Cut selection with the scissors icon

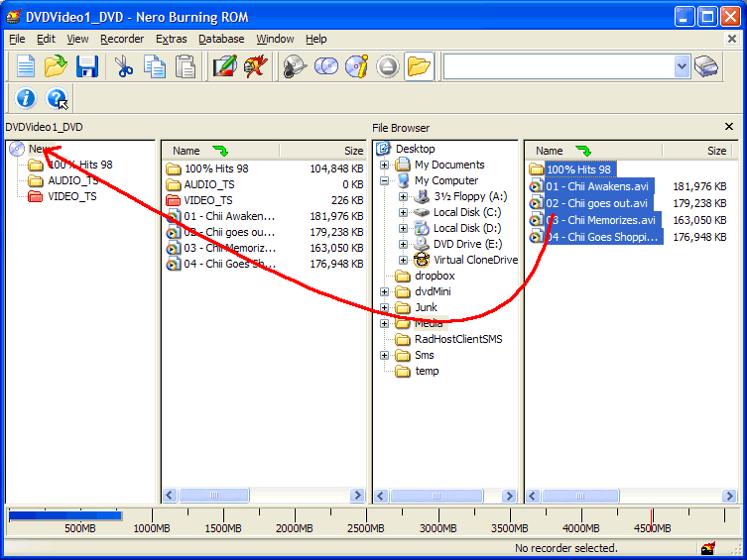[x=124, y=66]
